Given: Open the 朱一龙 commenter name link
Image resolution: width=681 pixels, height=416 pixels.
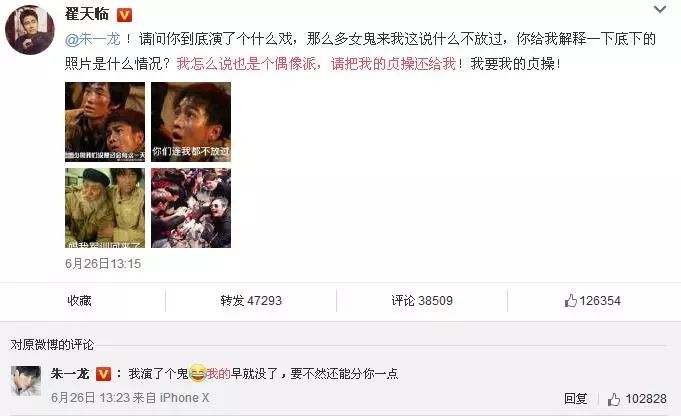Looking at the screenshot, I should click(70, 374).
